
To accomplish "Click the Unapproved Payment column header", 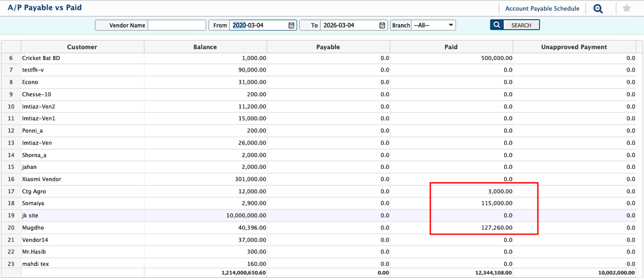I will (x=574, y=47).
